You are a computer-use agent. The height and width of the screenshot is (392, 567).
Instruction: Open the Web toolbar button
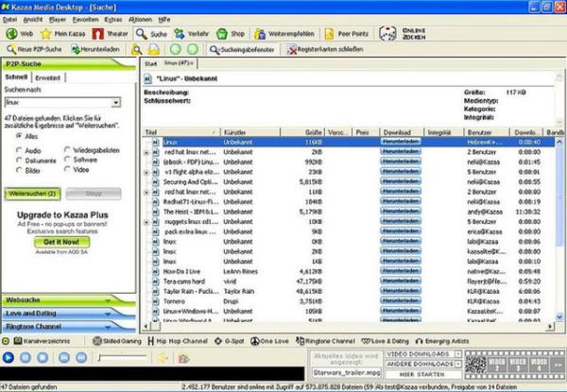[20, 34]
